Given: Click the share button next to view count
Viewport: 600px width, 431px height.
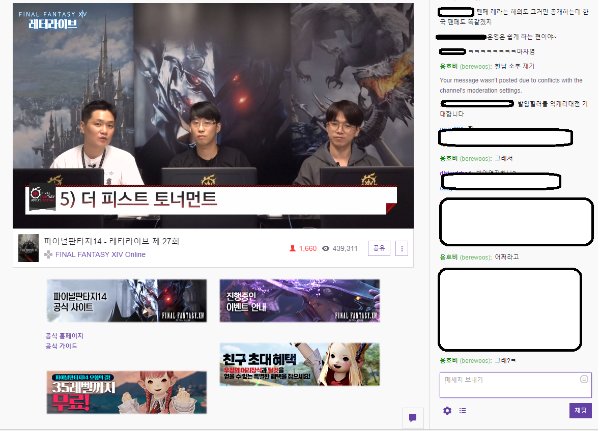Looking at the screenshot, I should pos(379,248).
